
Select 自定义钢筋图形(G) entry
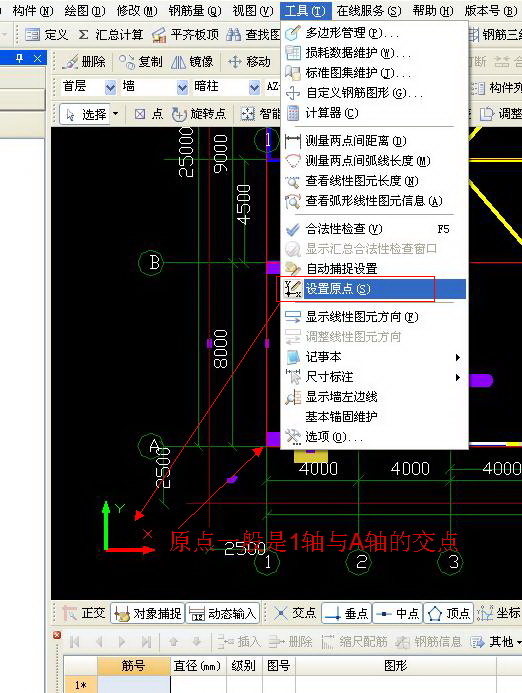373,93
